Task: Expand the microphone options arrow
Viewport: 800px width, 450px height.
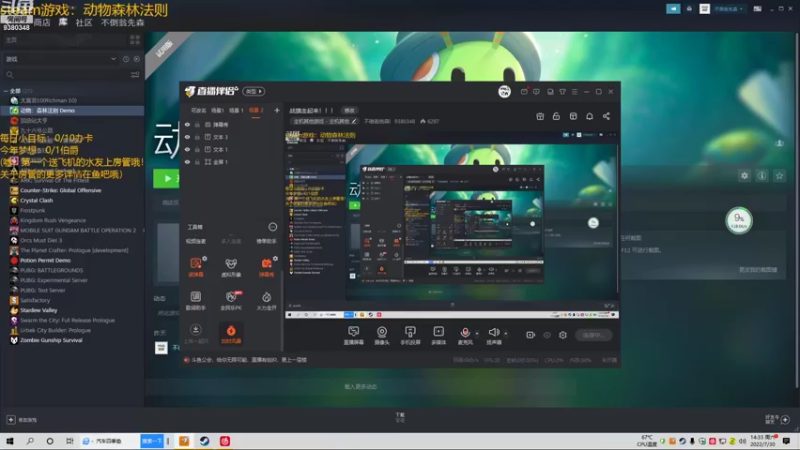Action: tap(477, 334)
